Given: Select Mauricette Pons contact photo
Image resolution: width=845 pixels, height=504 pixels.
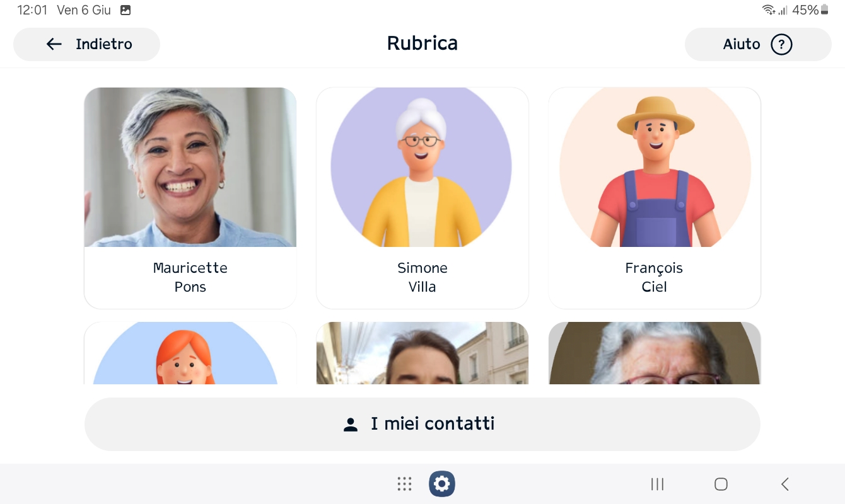Looking at the screenshot, I should [190, 167].
